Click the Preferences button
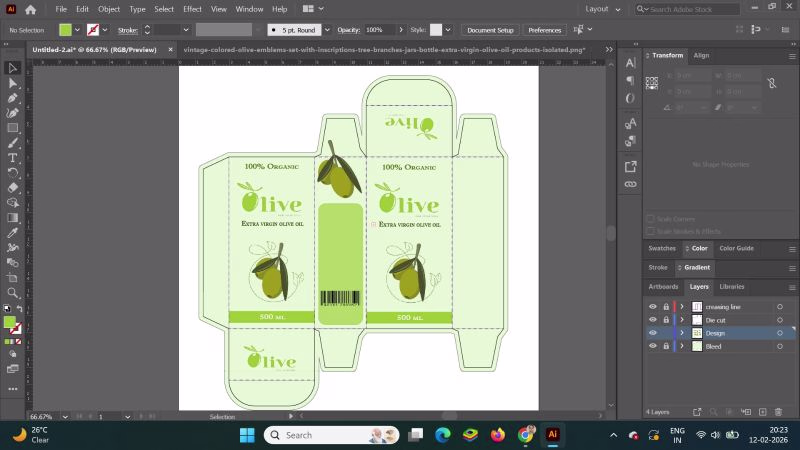800x450 pixels. point(544,30)
